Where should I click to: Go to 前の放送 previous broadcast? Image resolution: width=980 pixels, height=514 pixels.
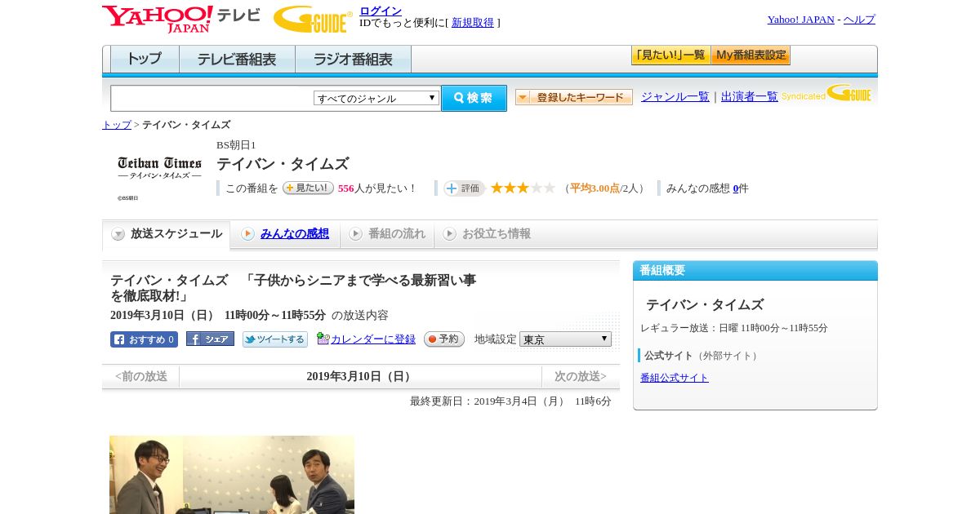pos(141,376)
